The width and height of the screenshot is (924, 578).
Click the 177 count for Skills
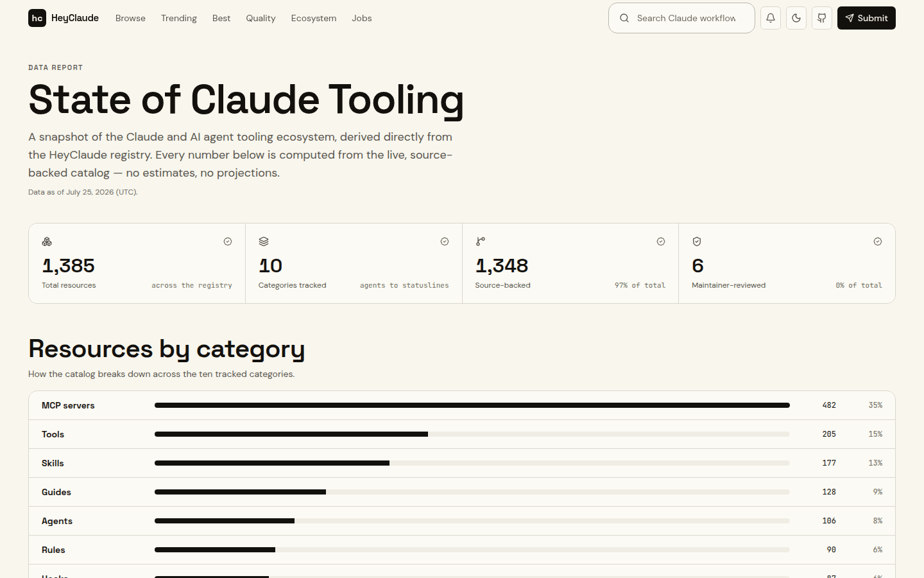point(829,463)
